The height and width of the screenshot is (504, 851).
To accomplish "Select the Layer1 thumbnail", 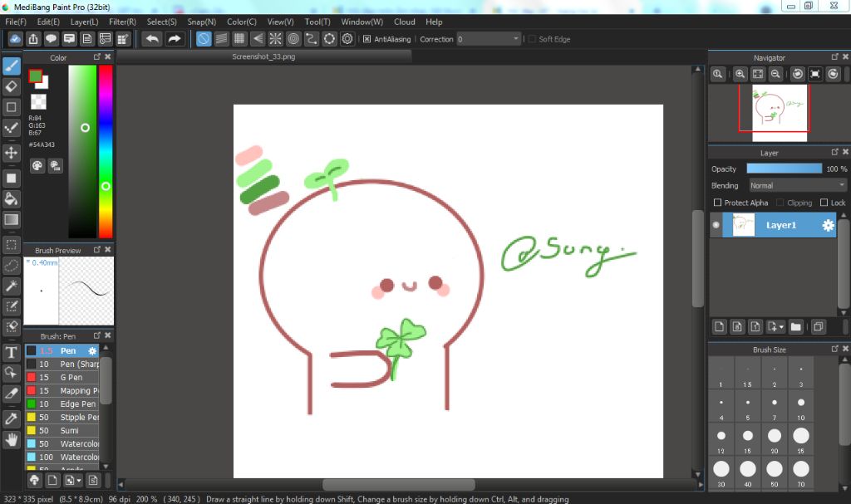I will tap(743, 225).
